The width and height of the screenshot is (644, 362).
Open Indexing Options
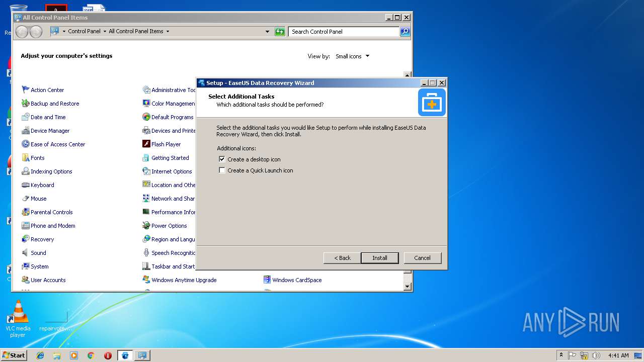(47, 171)
